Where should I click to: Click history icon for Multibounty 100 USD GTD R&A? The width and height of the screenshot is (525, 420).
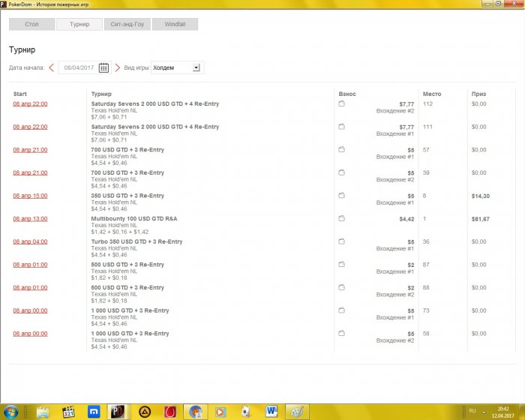[x=341, y=218]
